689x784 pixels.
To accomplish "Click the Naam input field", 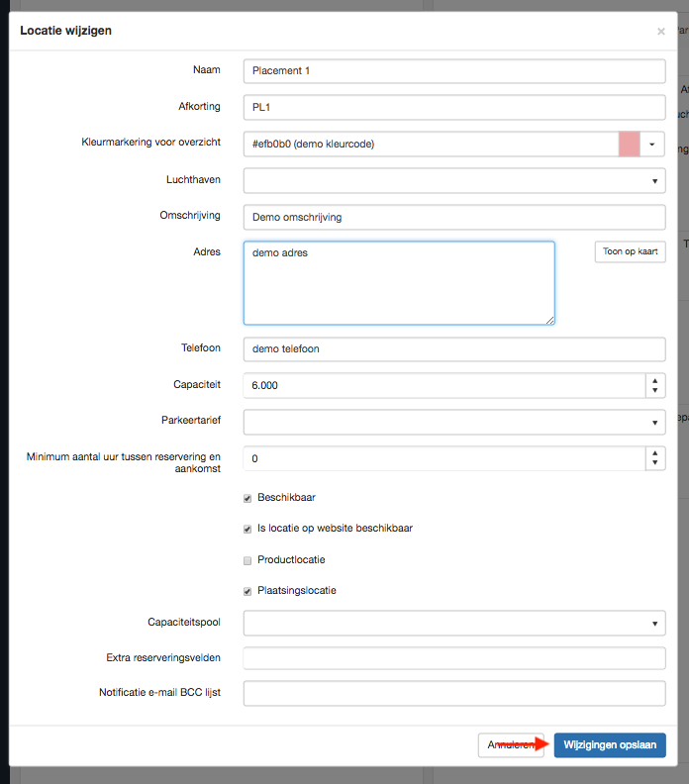I will (x=454, y=71).
